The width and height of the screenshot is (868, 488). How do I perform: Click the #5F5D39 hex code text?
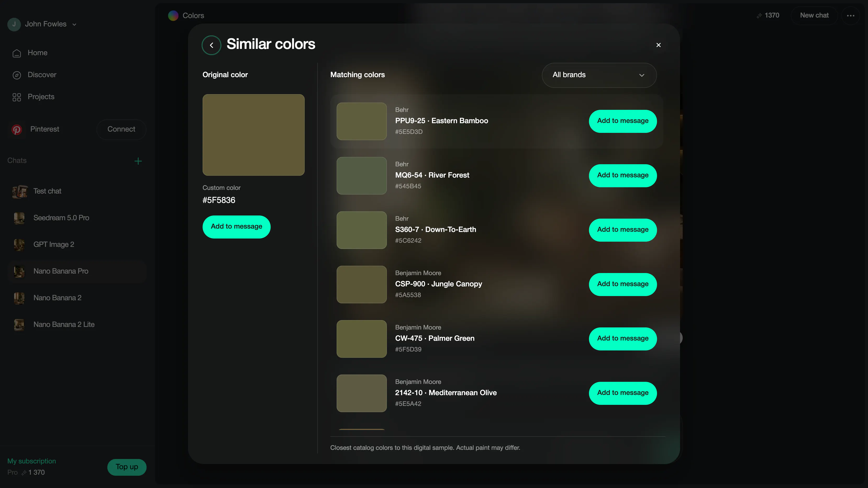(x=408, y=350)
